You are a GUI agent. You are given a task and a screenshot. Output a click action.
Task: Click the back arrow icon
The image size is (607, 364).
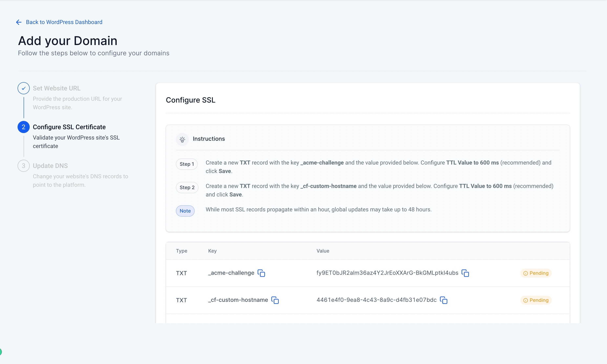click(x=19, y=22)
